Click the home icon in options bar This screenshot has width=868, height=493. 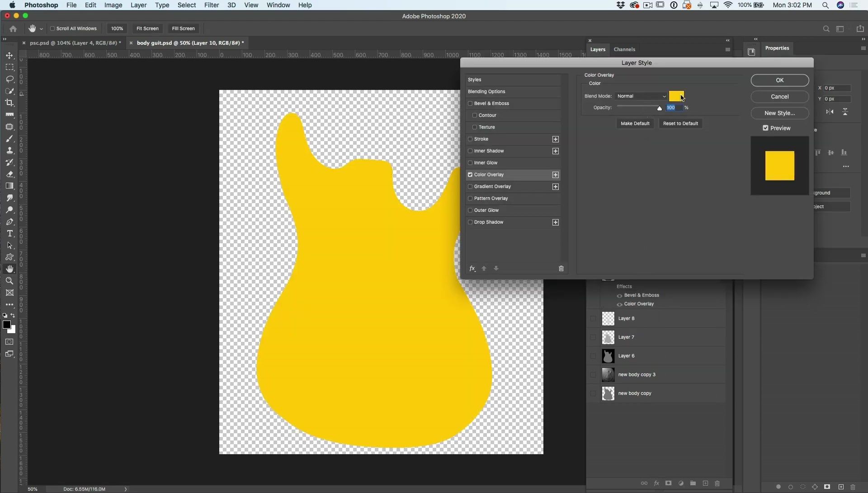(x=13, y=28)
